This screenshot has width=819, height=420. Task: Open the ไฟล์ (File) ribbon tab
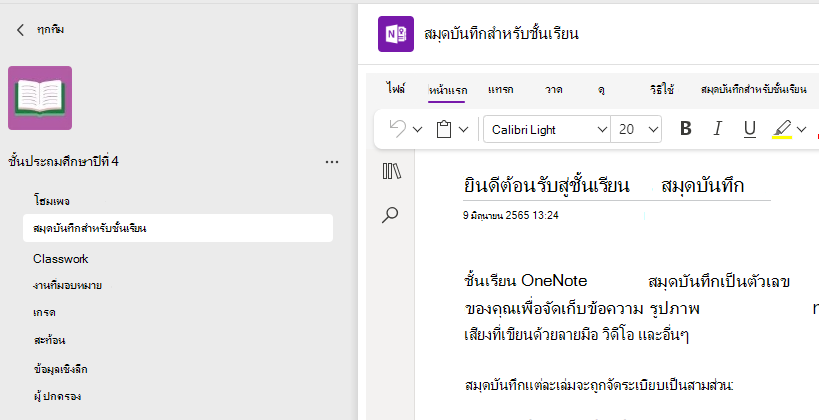[396, 89]
